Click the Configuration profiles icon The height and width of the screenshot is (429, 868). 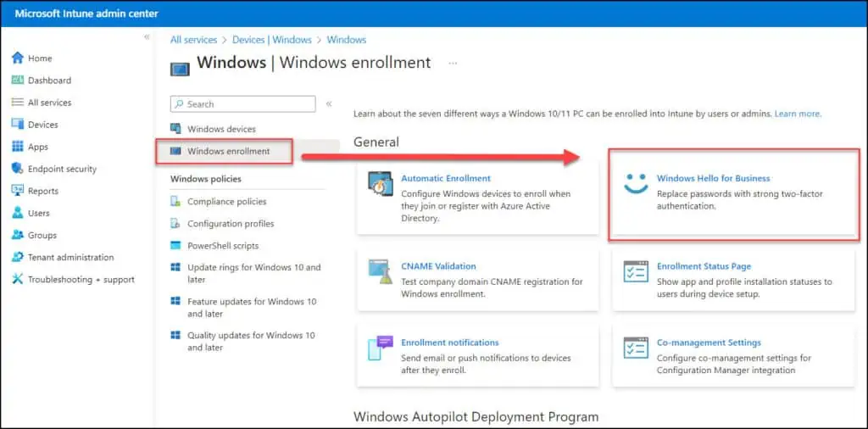click(175, 224)
